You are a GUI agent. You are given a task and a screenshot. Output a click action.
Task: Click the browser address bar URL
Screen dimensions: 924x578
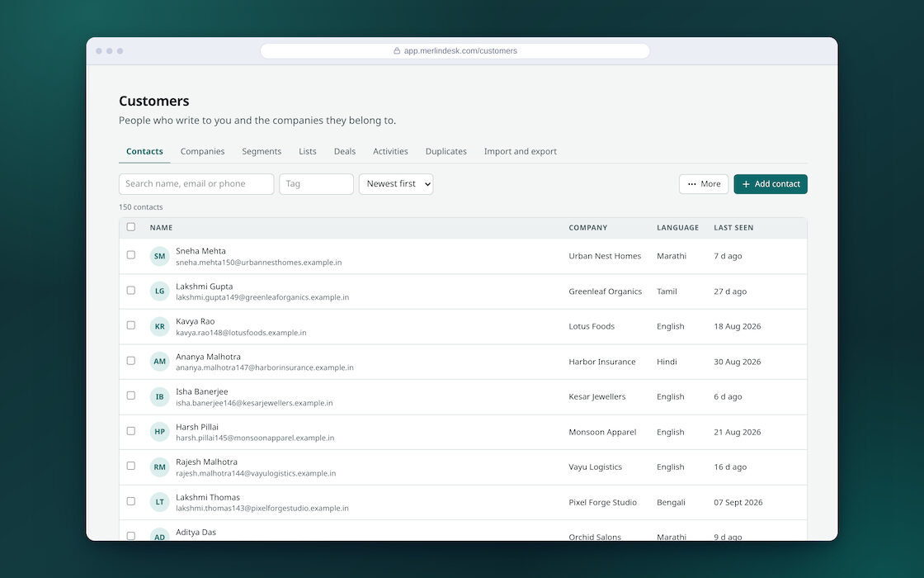460,50
